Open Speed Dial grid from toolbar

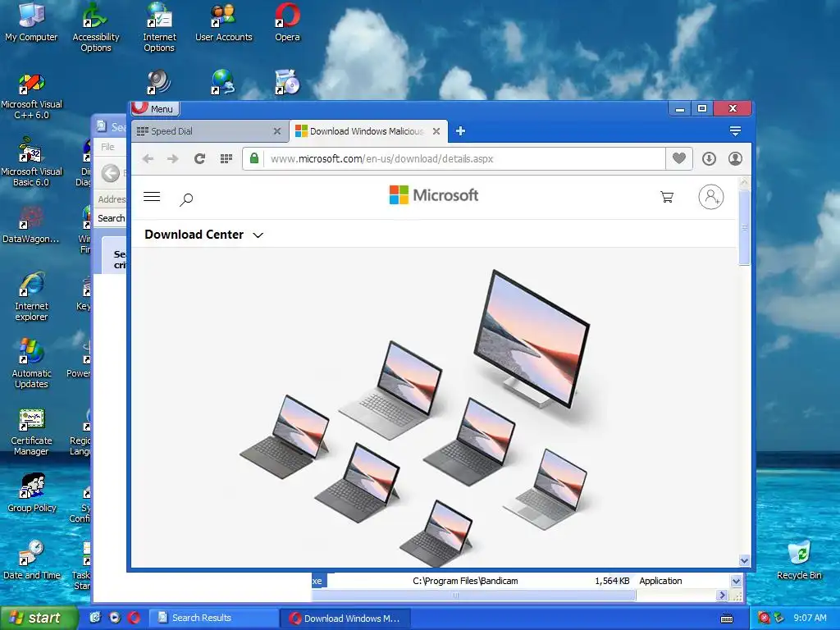click(226, 158)
